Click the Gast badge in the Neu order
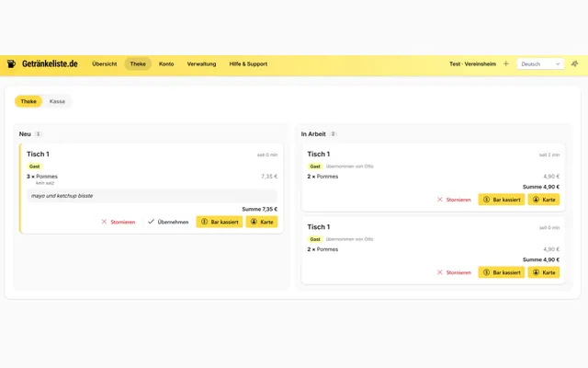 tap(35, 167)
